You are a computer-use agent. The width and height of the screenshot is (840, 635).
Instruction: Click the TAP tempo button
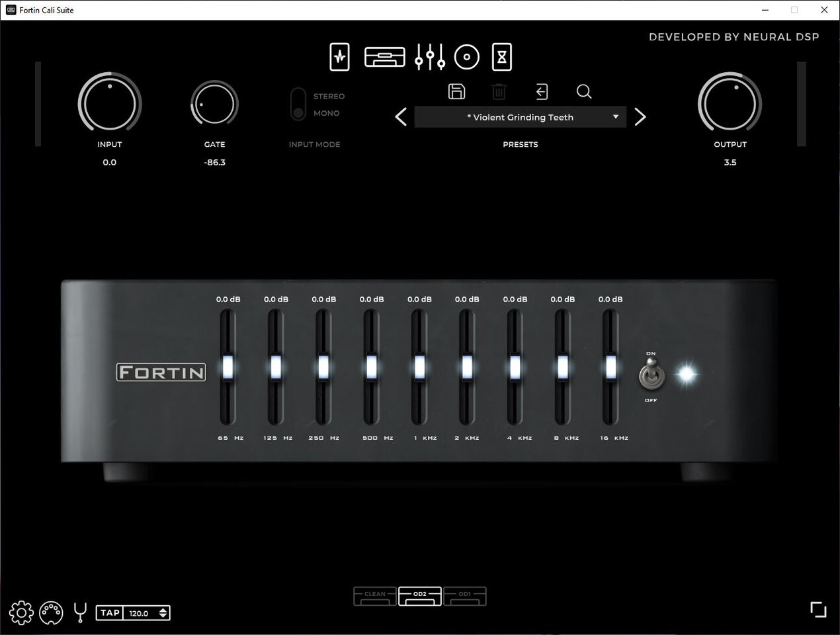110,613
